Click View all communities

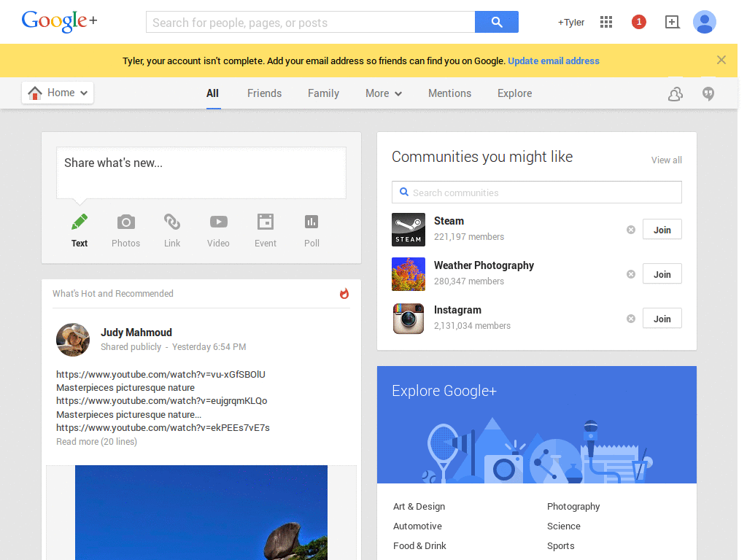click(667, 160)
